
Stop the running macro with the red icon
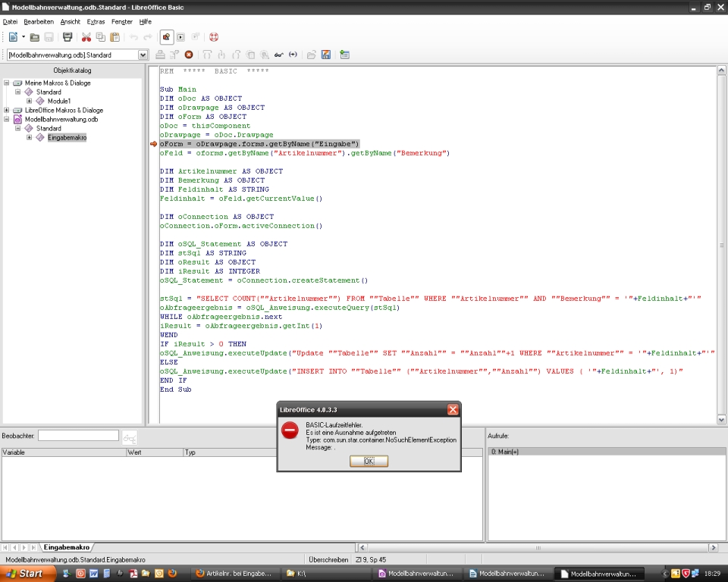189,55
